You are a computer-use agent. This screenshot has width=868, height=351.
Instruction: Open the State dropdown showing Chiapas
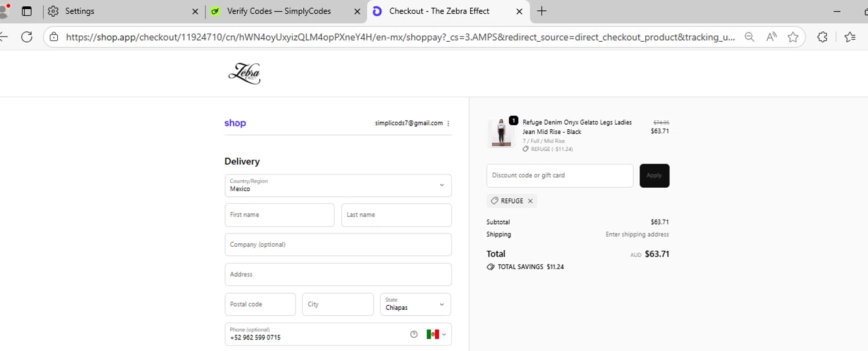click(x=415, y=304)
